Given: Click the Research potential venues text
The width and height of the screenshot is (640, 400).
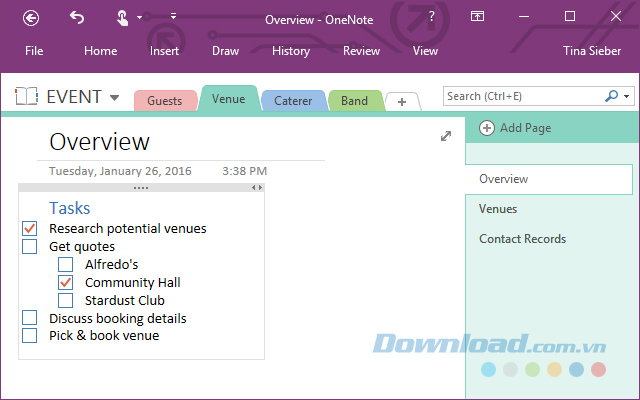Looking at the screenshot, I should click(x=128, y=229).
